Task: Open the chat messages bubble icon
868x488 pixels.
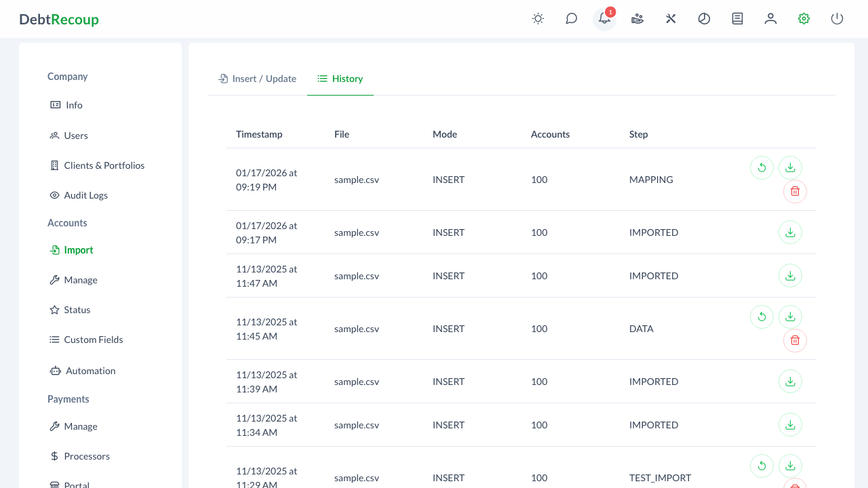Action: pos(571,19)
